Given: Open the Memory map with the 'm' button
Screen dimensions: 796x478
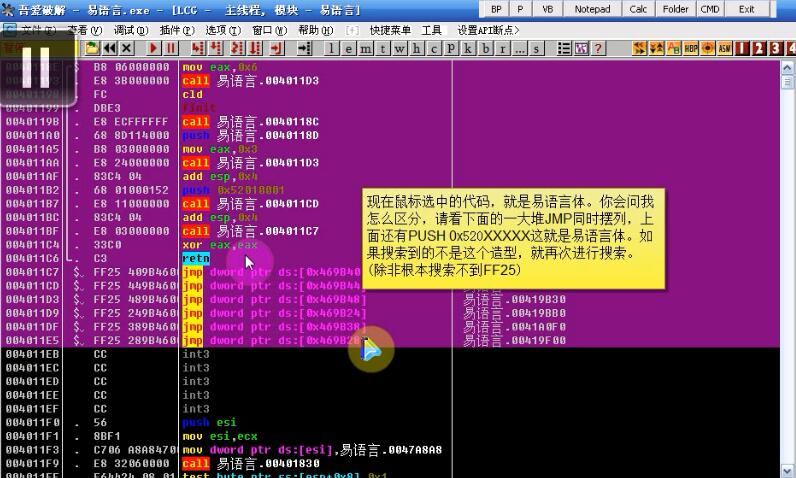Looking at the screenshot, I should pyautogui.click(x=366, y=48).
